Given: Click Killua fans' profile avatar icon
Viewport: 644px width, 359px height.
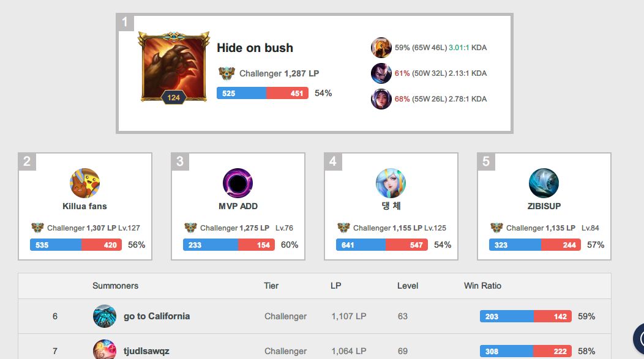Looking at the screenshot, I should tap(85, 183).
